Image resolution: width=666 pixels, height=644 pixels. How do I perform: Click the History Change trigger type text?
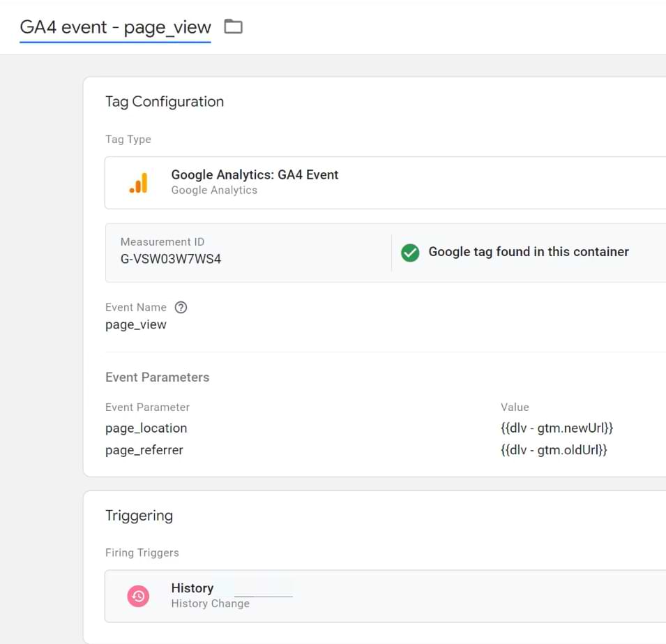click(210, 604)
